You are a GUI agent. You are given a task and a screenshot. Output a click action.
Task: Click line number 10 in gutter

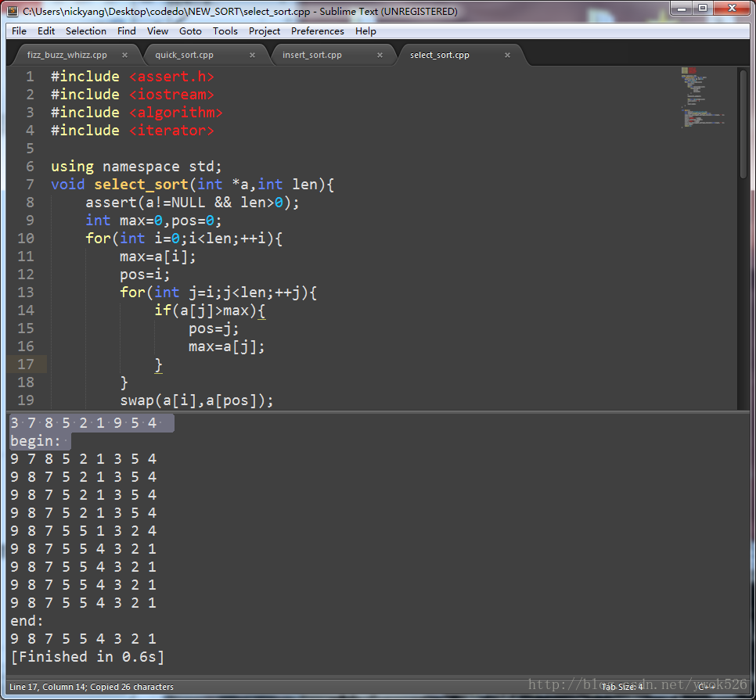pyautogui.click(x=26, y=239)
